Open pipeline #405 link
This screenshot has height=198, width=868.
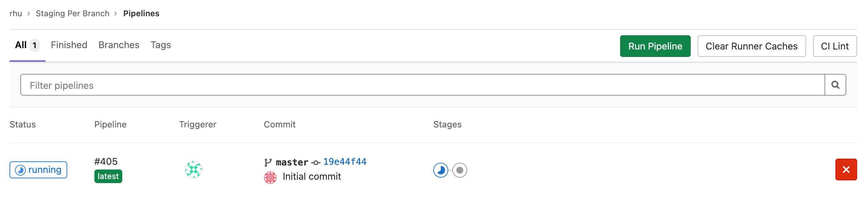pyautogui.click(x=106, y=161)
